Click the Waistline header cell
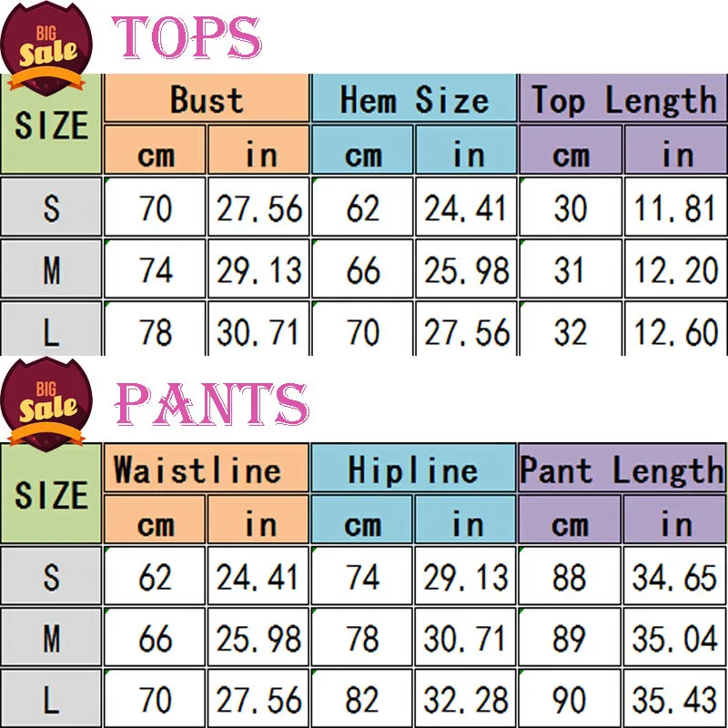Screen dimensions: 728x728 (x=207, y=468)
